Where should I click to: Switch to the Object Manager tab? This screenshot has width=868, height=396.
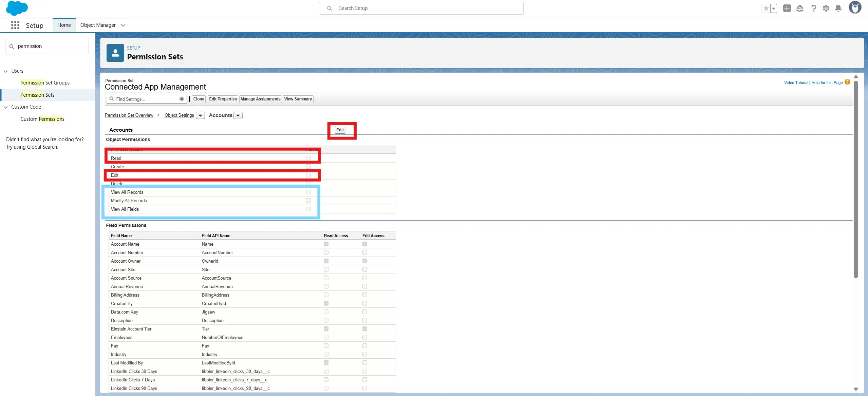98,25
